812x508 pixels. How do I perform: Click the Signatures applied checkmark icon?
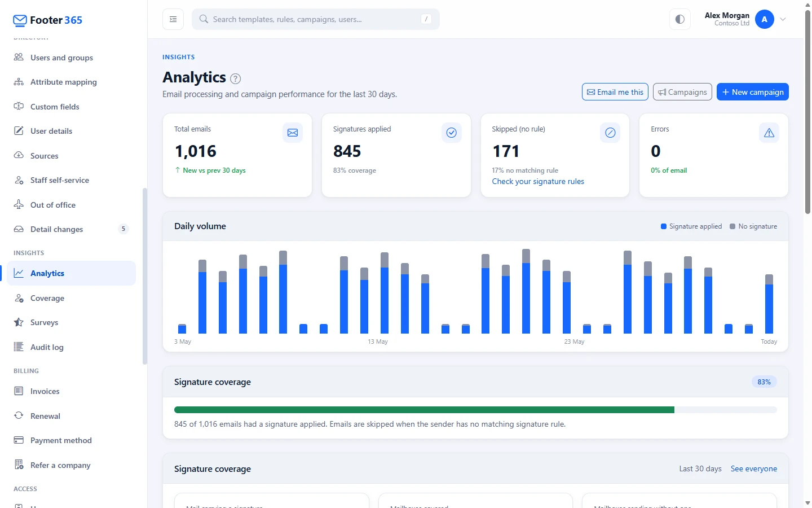pos(452,133)
